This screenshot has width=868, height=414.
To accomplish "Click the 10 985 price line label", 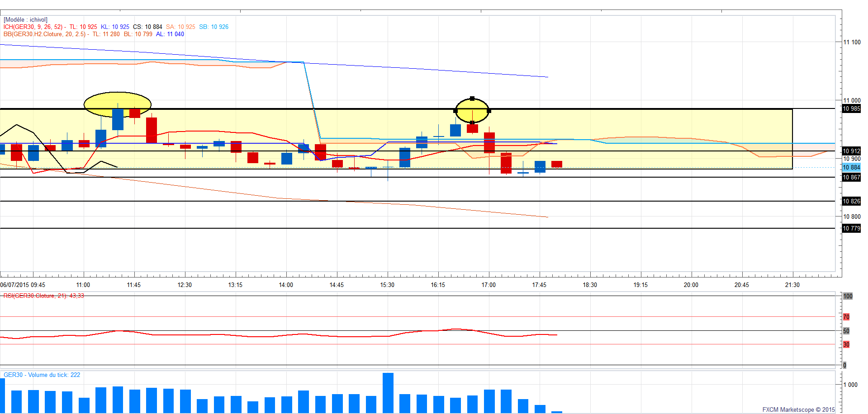I will click(851, 109).
